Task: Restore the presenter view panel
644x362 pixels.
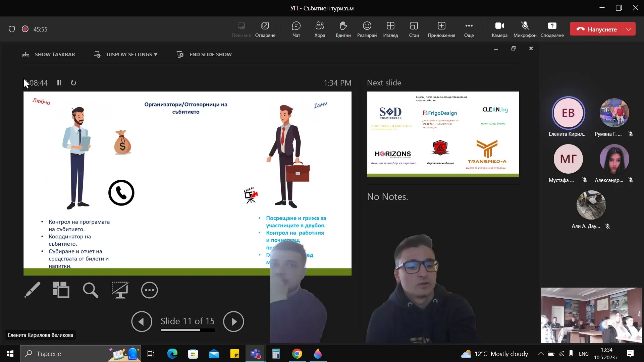Action: pyautogui.click(x=513, y=49)
